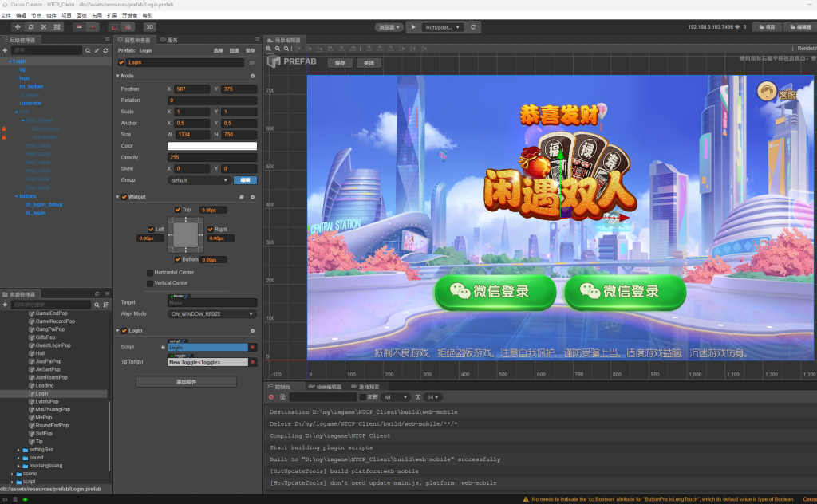
Task: Open console font size 14 dropdown
Action: point(433,397)
